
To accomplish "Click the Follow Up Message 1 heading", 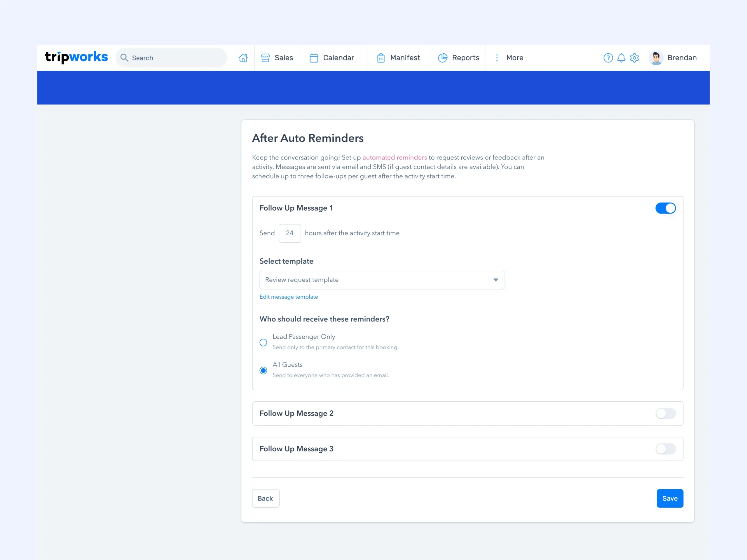I will pyautogui.click(x=296, y=208).
